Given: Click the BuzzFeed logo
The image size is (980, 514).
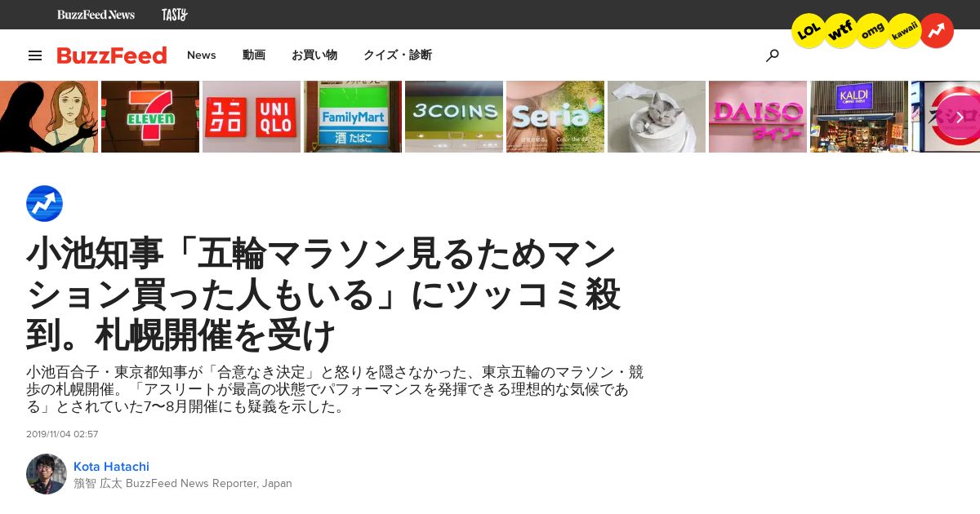Looking at the screenshot, I should pyautogui.click(x=112, y=55).
